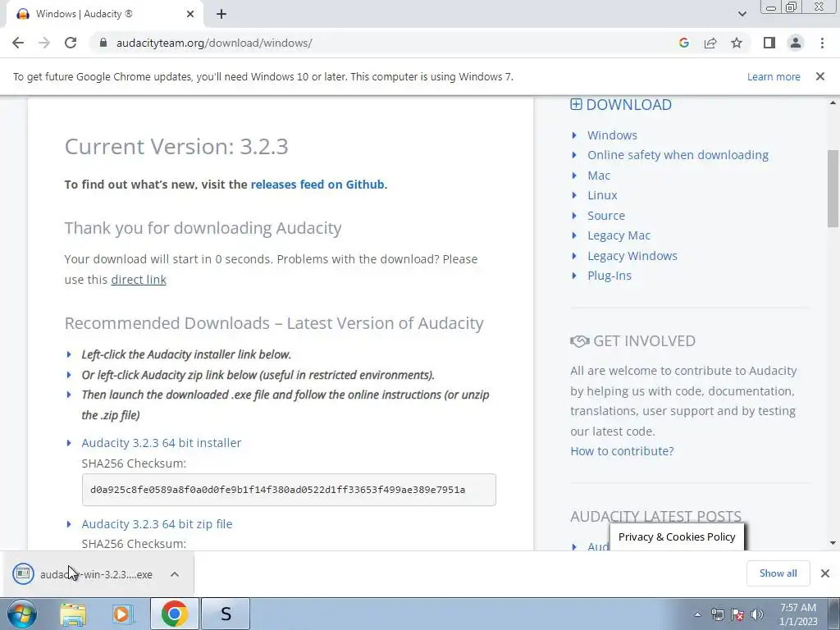Click the direct link for download
The height and width of the screenshot is (630, 840).
click(x=139, y=280)
